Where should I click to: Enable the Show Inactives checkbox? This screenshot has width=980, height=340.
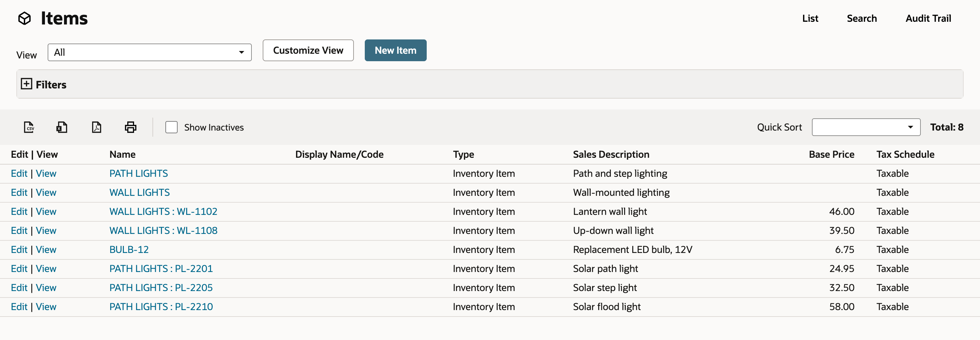pos(171,127)
